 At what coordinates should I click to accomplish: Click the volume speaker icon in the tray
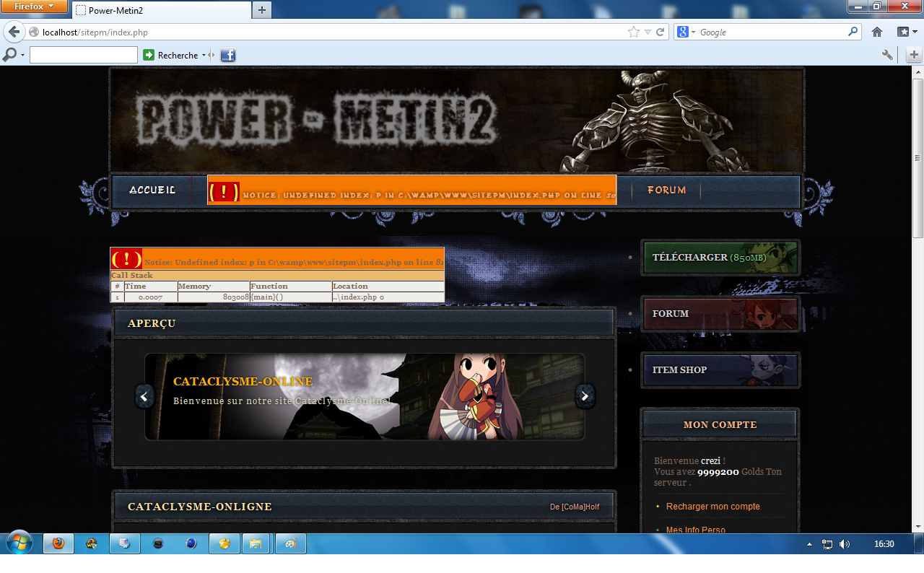coord(845,544)
